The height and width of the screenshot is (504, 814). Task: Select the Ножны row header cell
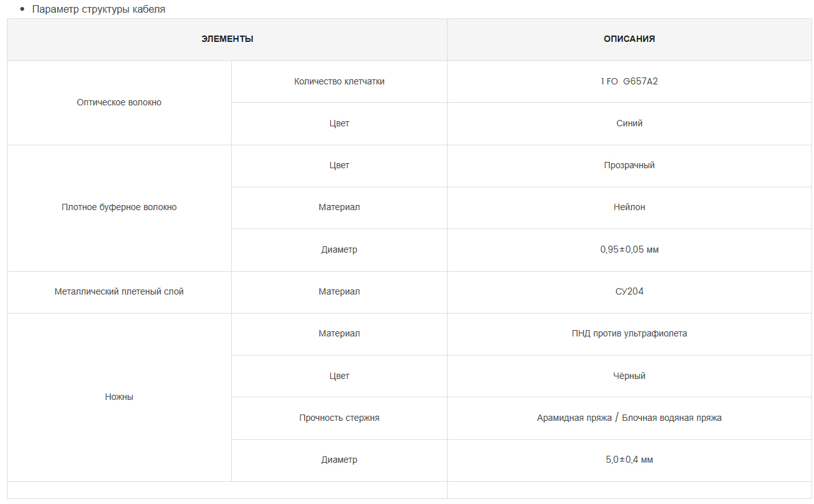(x=119, y=397)
